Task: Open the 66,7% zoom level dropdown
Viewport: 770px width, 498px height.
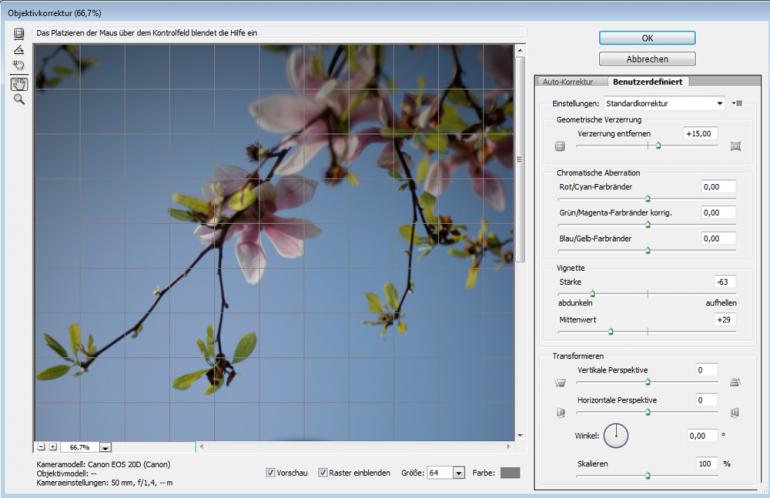Action: pyautogui.click(x=105, y=447)
